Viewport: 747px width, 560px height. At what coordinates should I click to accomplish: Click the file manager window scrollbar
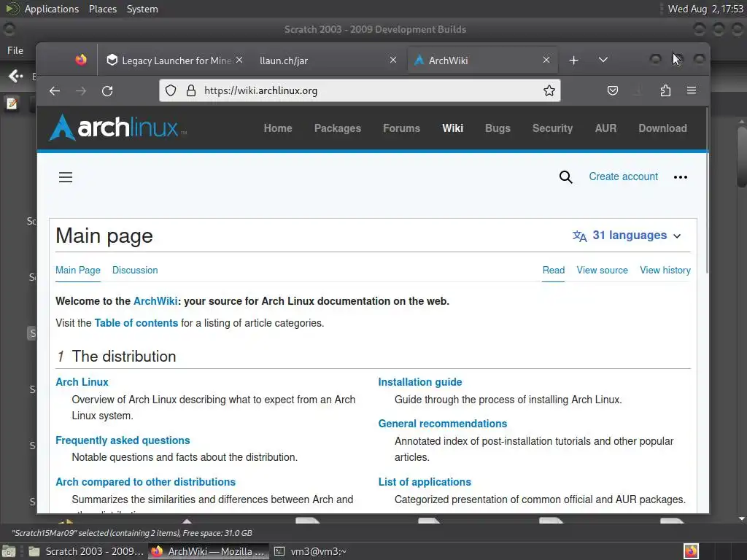742,157
